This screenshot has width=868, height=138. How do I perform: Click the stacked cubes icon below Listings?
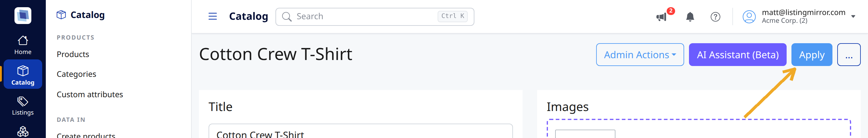[23, 132]
